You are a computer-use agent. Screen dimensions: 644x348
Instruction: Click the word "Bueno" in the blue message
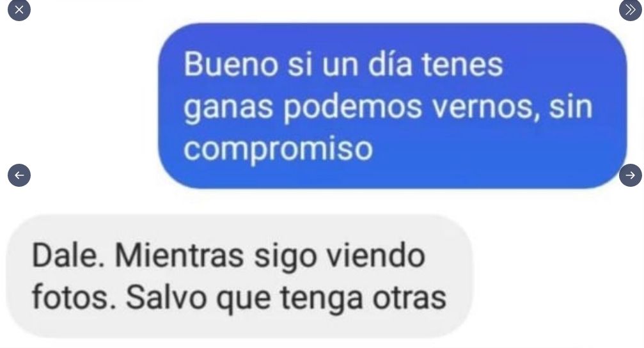(x=231, y=65)
